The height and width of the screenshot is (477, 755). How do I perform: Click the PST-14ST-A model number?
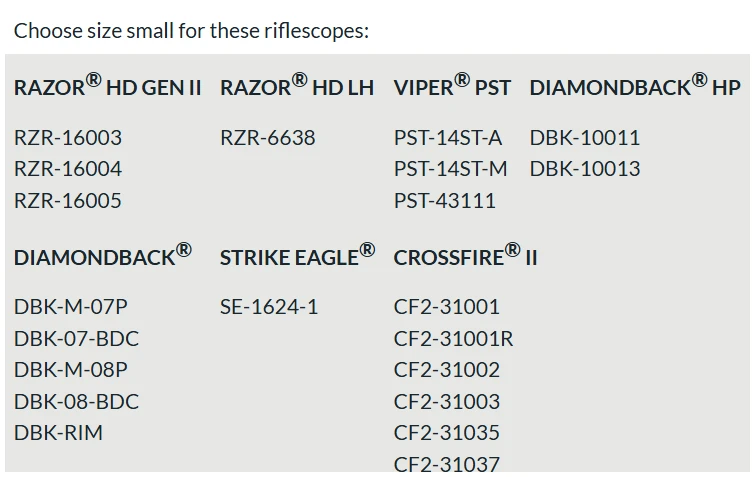(448, 137)
